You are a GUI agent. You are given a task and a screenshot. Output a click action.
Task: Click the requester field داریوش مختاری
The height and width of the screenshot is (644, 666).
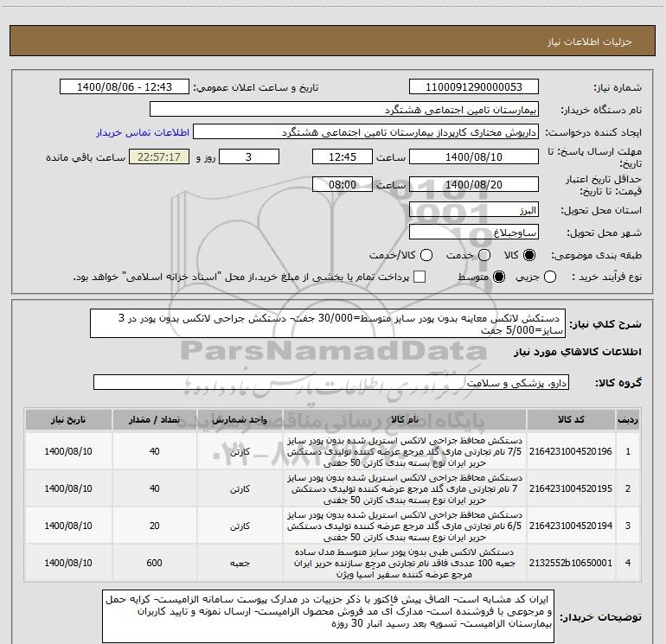[366, 132]
